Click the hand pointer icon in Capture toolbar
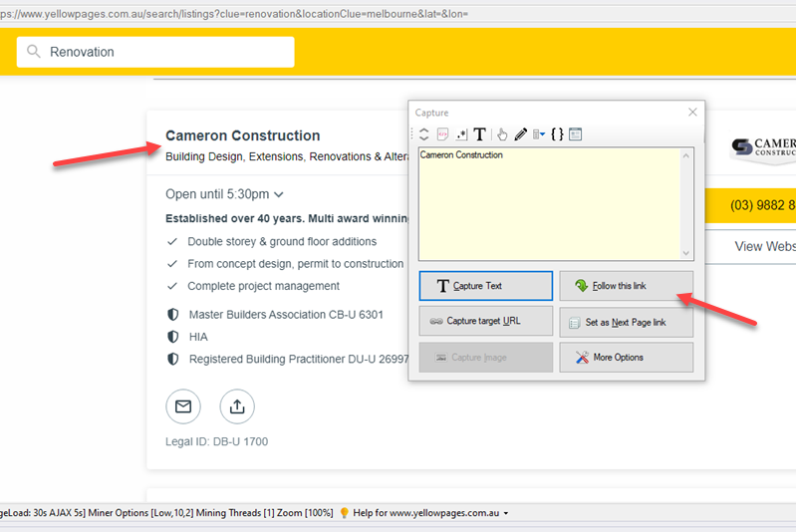Image resolution: width=796 pixels, height=532 pixels. pos(502,134)
